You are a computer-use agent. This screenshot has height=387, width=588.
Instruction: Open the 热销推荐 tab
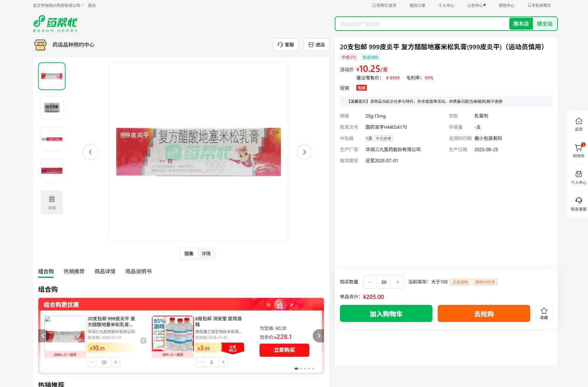pyautogui.click(x=74, y=271)
